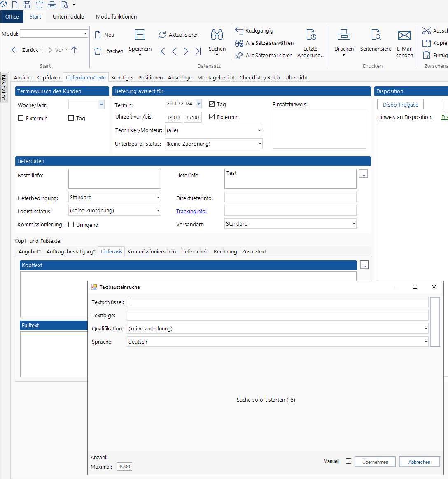Open the Positionen tab
Image resolution: width=448 pixels, height=479 pixels.
(150, 78)
